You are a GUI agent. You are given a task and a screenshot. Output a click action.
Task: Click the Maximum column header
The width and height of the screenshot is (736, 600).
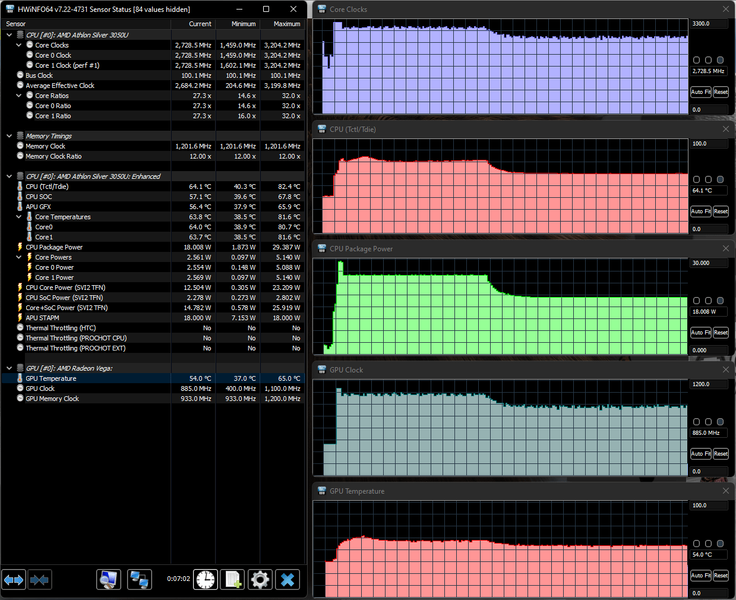click(x=283, y=24)
